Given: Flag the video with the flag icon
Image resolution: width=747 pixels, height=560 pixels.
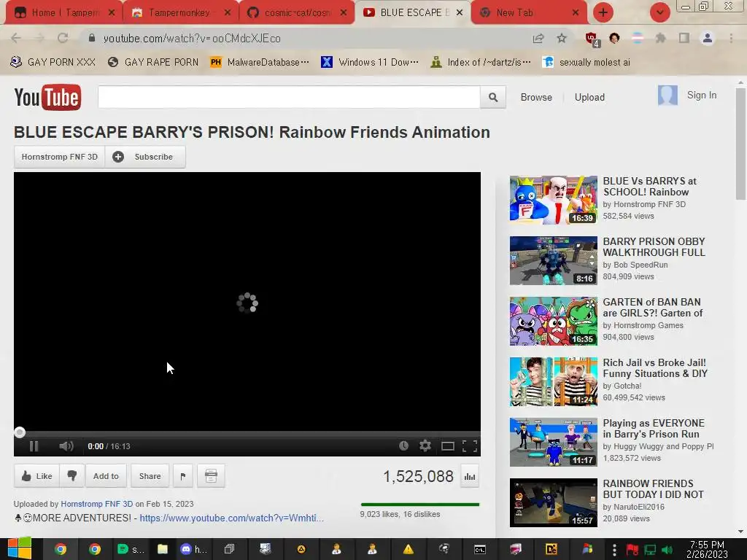Looking at the screenshot, I should tap(183, 475).
